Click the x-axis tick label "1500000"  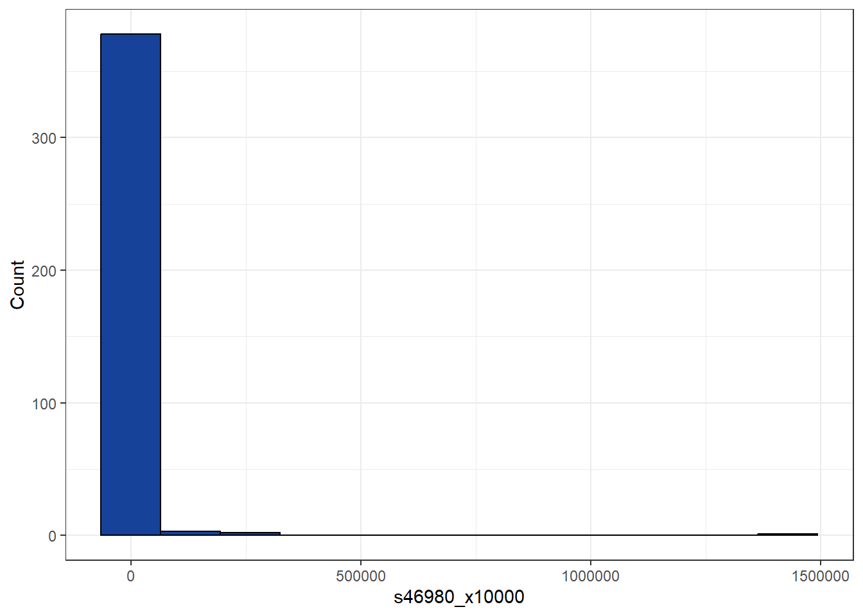tap(820, 576)
